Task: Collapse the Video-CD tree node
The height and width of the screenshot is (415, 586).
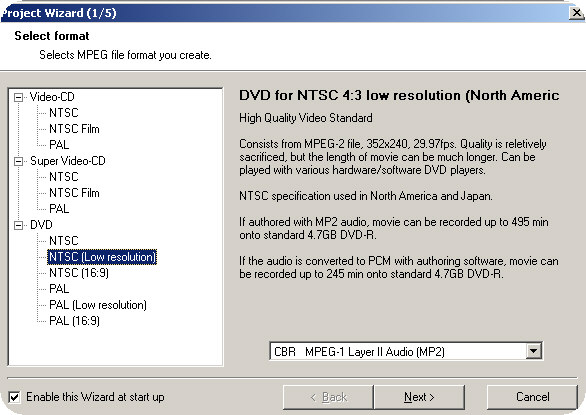Action: (18, 98)
